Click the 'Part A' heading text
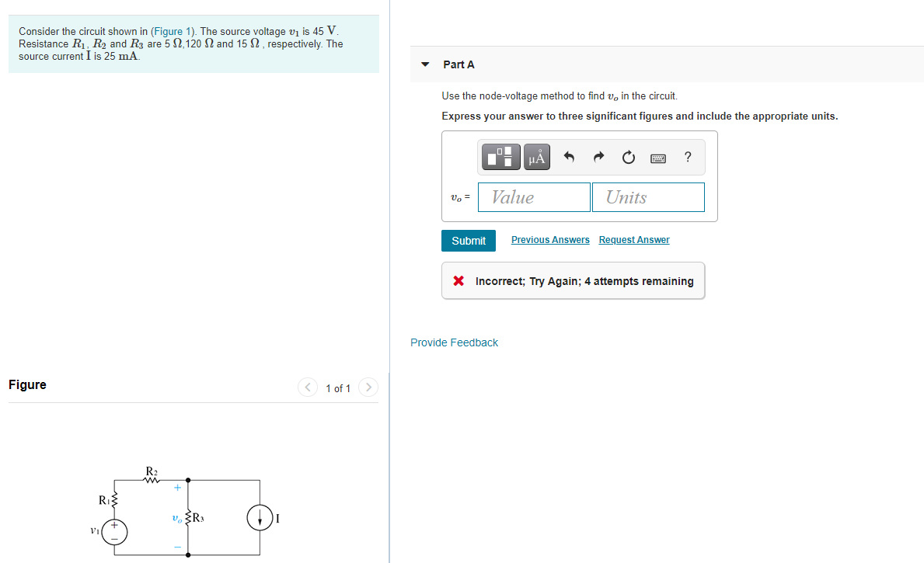 (459, 64)
